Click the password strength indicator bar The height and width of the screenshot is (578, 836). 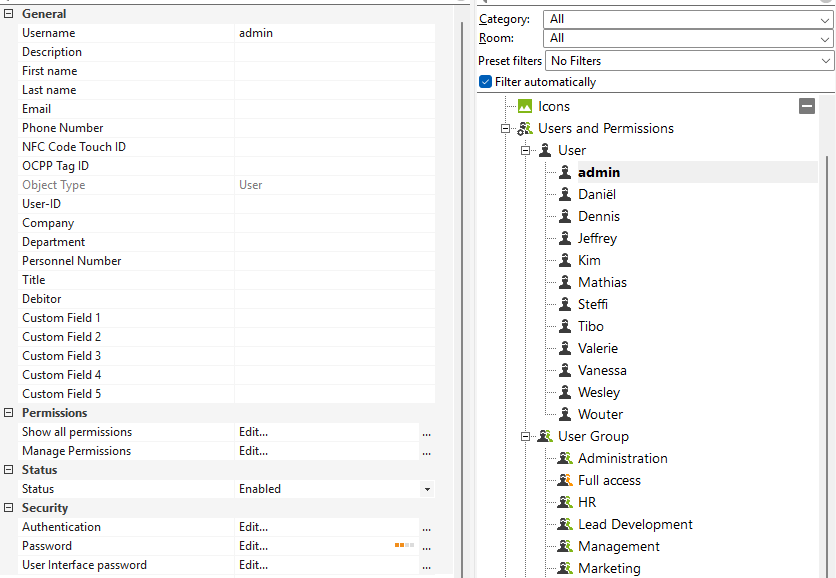click(x=404, y=546)
